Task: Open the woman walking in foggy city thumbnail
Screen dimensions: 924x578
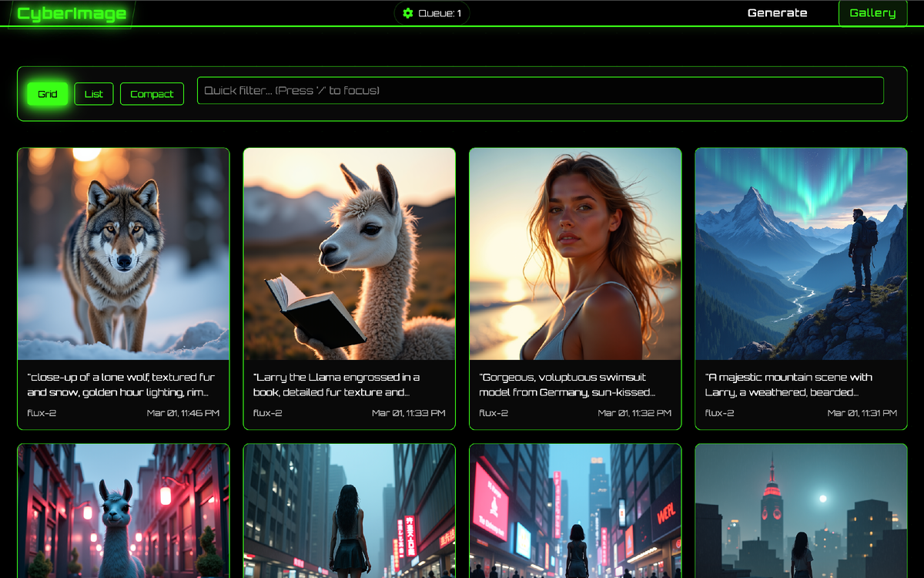Action: point(350,511)
